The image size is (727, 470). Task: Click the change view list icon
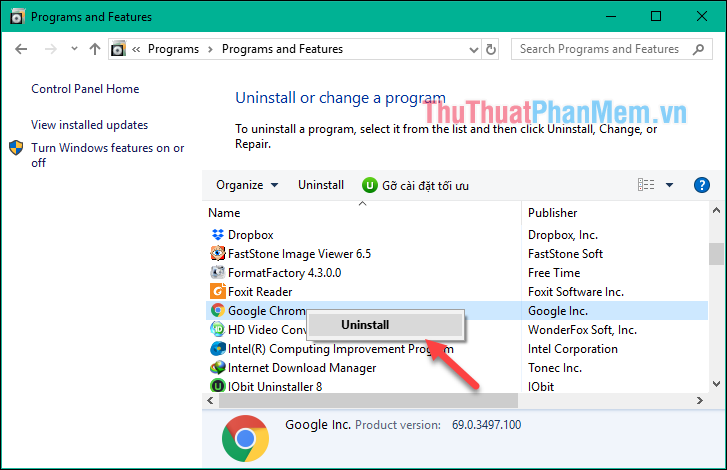click(646, 185)
